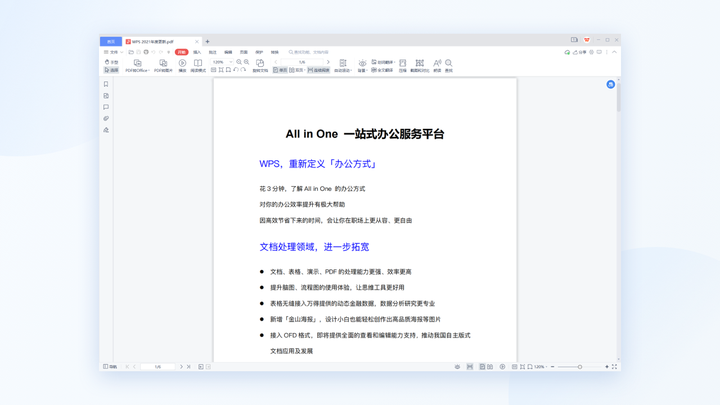Click the Compress PDF icon
720x405 pixels.
(403, 63)
